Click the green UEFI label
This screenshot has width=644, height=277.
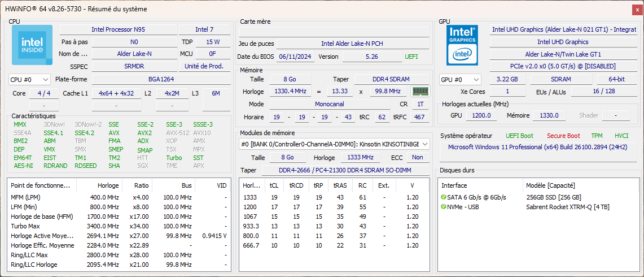pyautogui.click(x=411, y=57)
